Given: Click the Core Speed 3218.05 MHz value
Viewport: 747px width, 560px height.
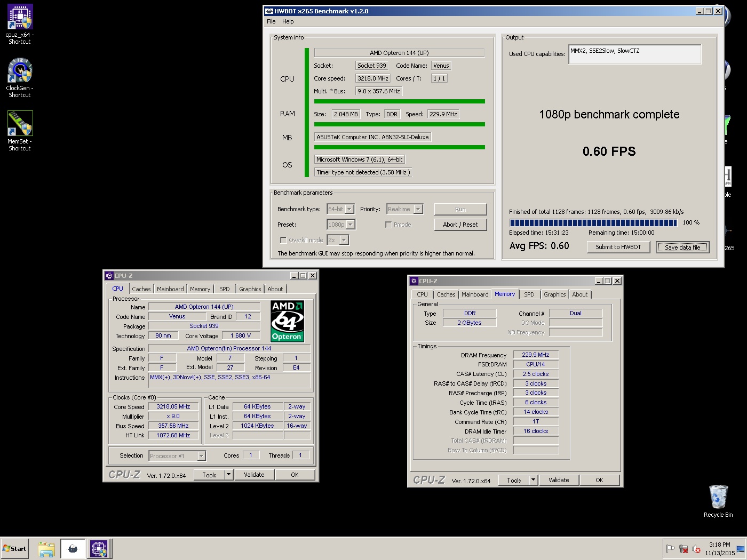Looking at the screenshot, I should 173,406.
